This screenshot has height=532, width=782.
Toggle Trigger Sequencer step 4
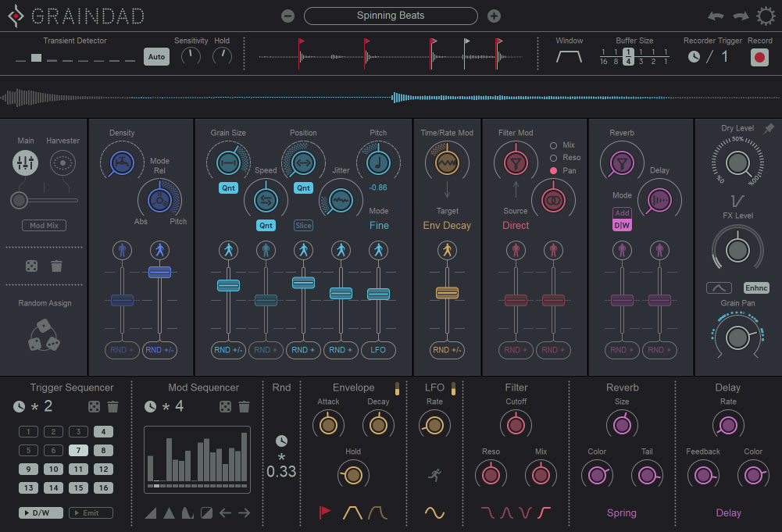(x=103, y=432)
